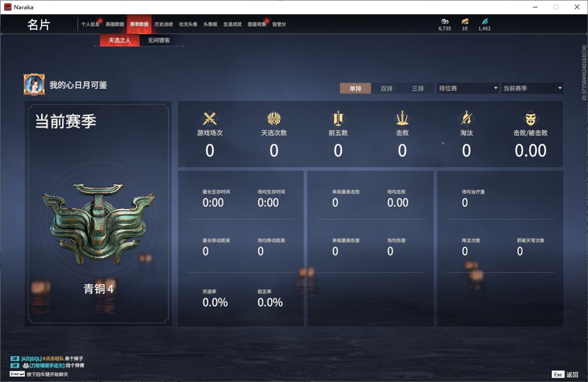Click the 天选次数 lotus emblem icon
Viewport: 588px width, 382px height.
(274, 118)
